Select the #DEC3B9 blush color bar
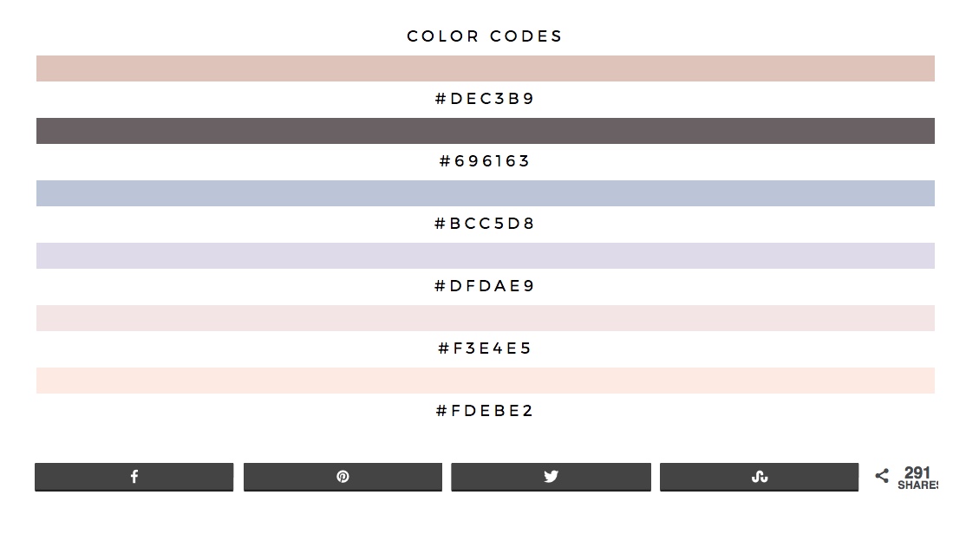This screenshot has width=966, height=560. click(x=486, y=68)
